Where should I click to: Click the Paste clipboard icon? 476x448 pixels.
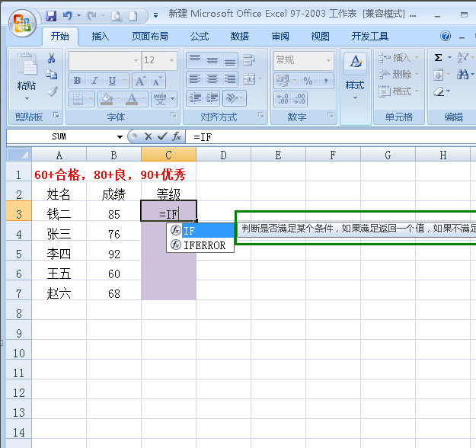(x=27, y=64)
